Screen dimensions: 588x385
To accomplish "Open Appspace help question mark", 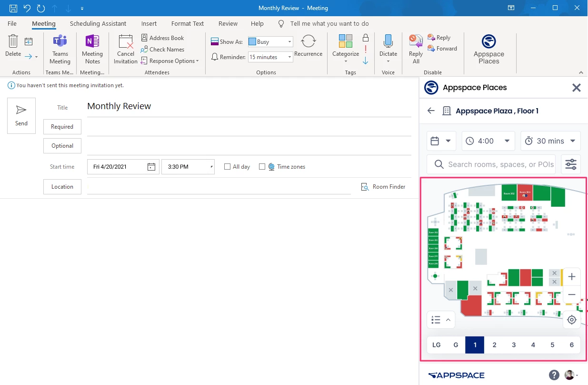I will point(554,375).
